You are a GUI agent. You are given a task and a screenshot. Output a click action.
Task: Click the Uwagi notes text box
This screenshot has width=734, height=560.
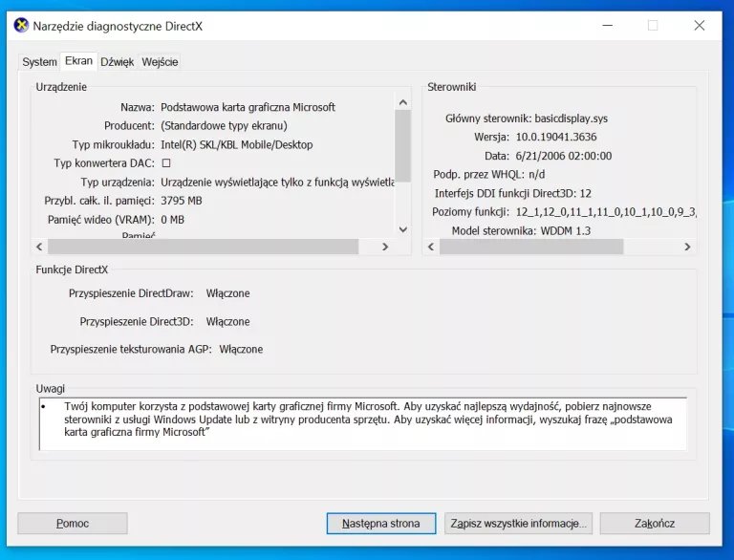[x=363, y=423]
